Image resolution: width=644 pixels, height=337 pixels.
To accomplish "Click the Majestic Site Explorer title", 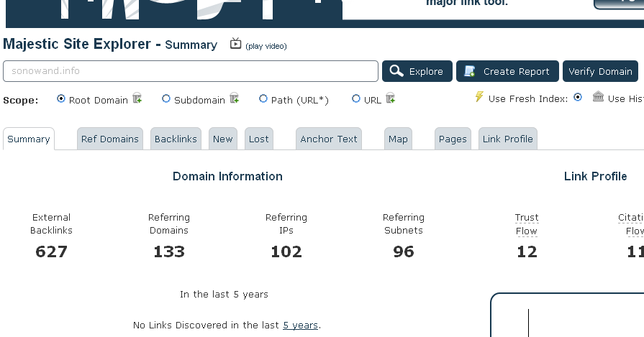I will tap(77, 44).
